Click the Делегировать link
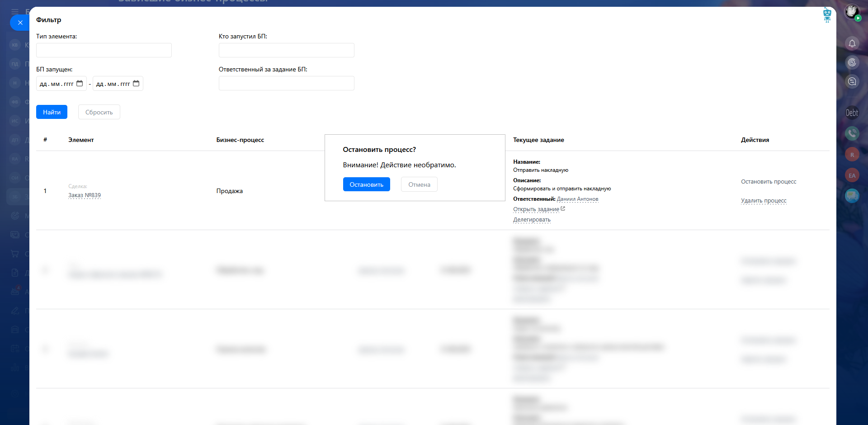 [x=532, y=220]
